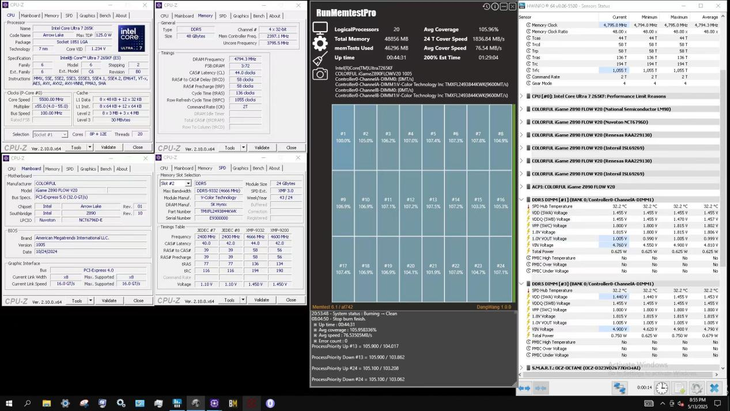Expand the S.M.A.R.T. OCZ-OCTANE group
Image resolution: width=730 pixels, height=411 pixels.
coord(521,368)
